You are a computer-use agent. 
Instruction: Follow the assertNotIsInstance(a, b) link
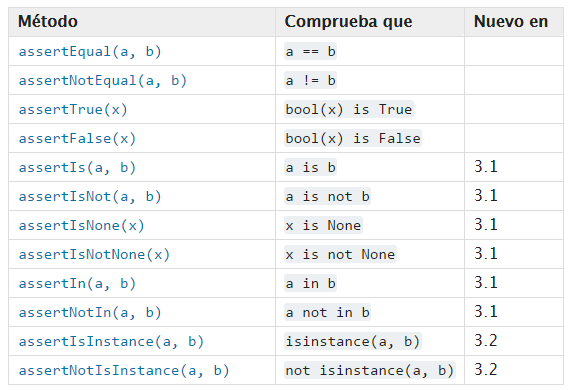[124, 371]
